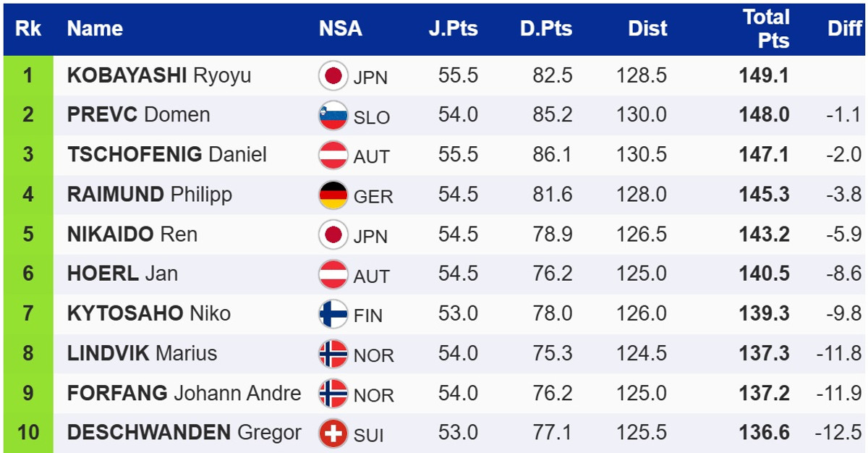Sort table by Dist column header
Screen dimensions: 868x453
[x=647, y=29]
